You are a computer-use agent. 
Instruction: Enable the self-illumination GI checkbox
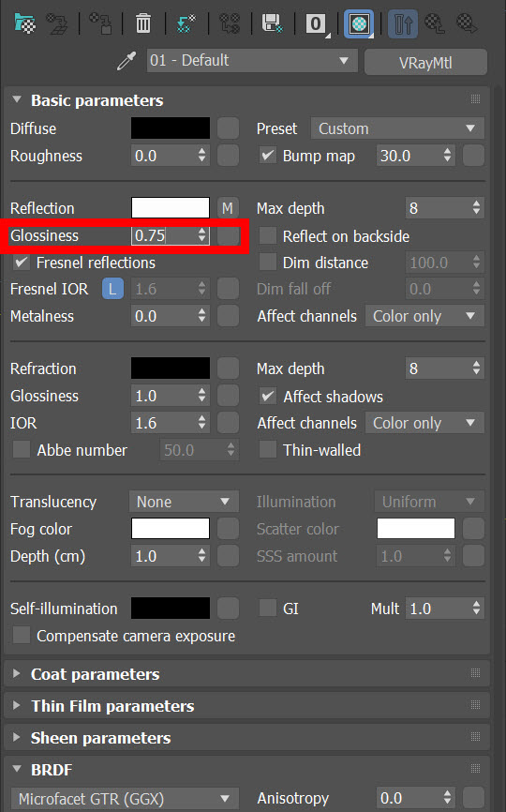click(x=267, y=608)
